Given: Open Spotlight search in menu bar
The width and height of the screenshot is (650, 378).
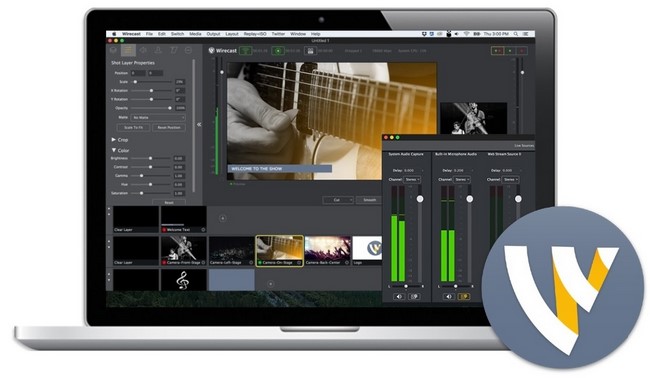Looking at the screenshot, I should [x=516, y=34].
